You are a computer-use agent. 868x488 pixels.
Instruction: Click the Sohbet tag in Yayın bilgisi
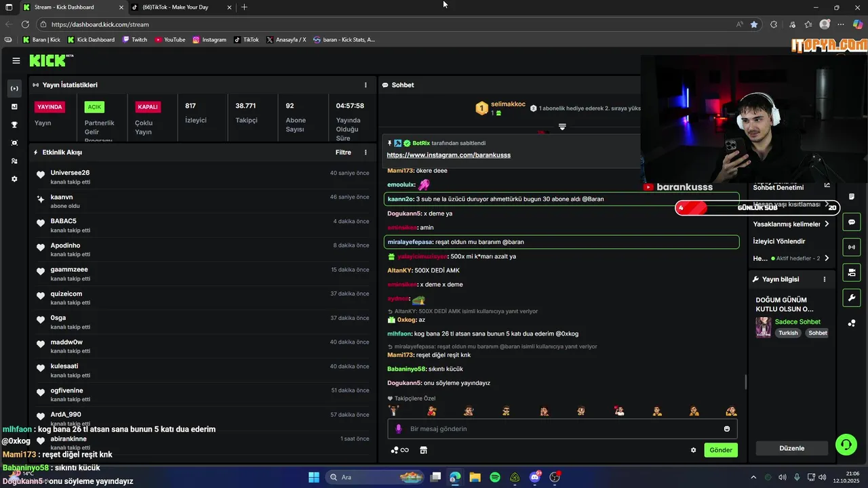click(817, 333)
